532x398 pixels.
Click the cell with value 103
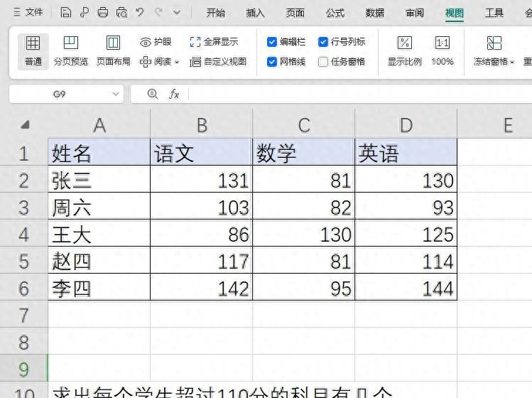point(202,207)
